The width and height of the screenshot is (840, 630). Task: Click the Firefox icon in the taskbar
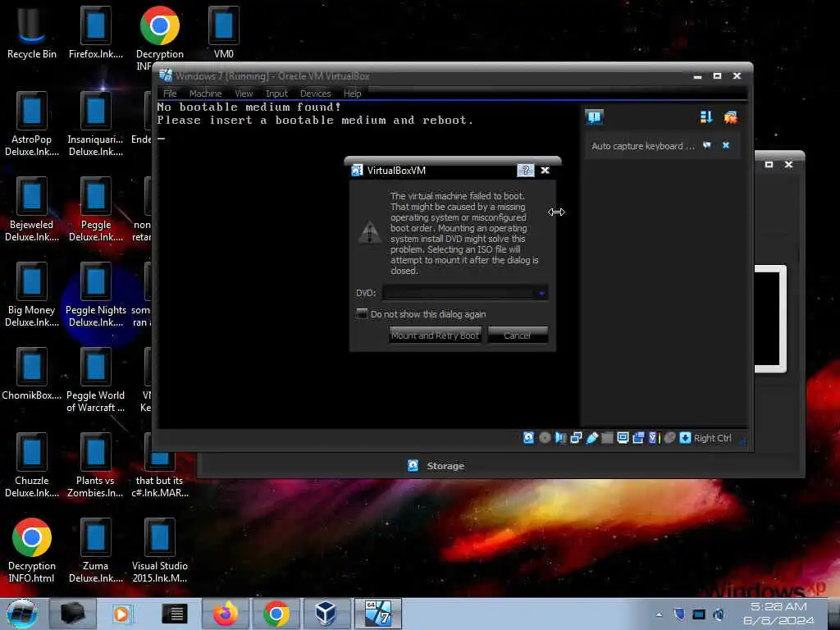point(226,614)
